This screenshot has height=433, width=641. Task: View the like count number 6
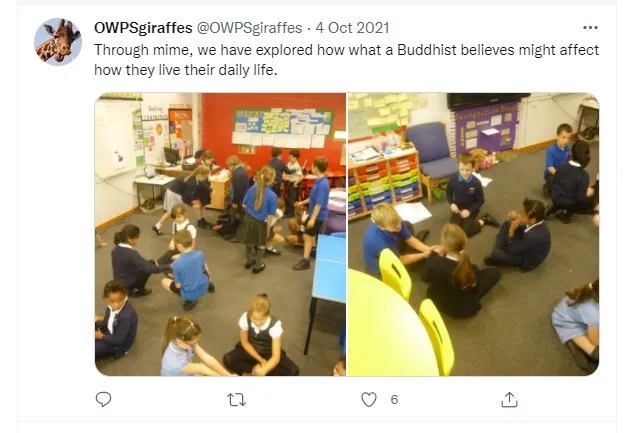click(394, 399)
